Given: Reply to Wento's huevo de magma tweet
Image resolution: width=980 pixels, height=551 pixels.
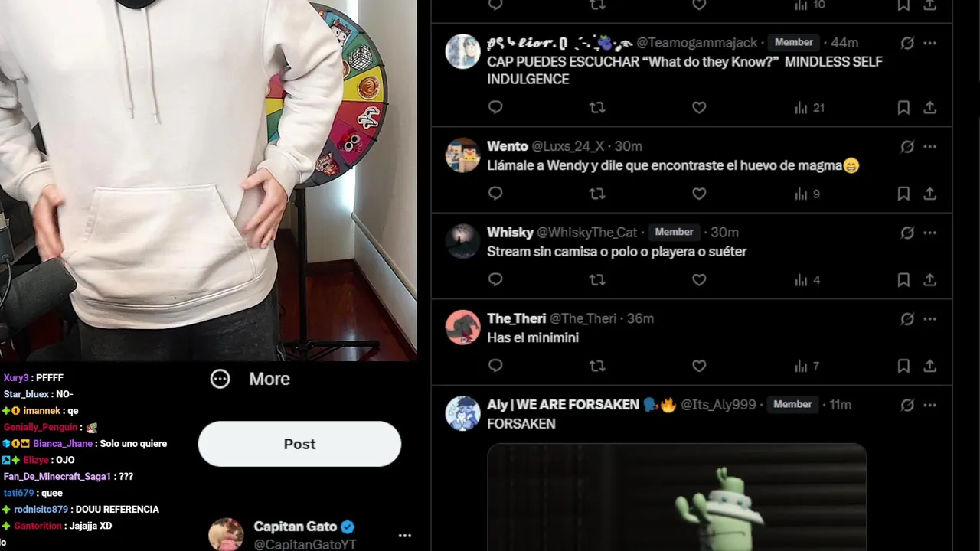Looking at the screenshot, I should (495, 194).
